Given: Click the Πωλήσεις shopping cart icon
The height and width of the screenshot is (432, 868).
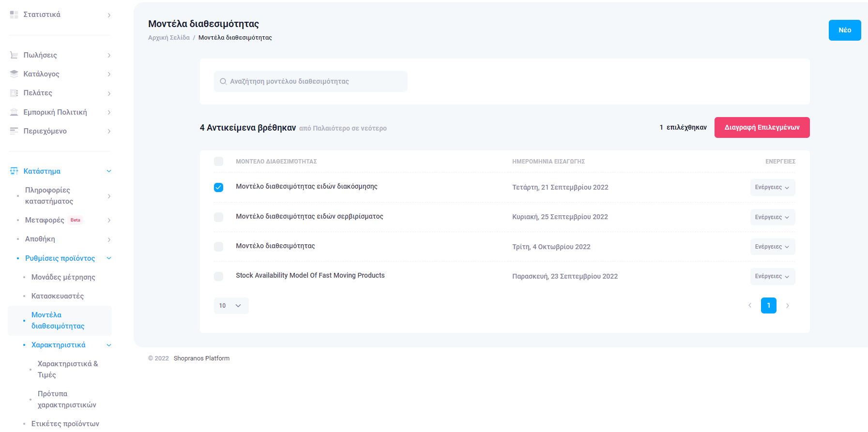Looking at the screenshot, I should click(14, 55).
